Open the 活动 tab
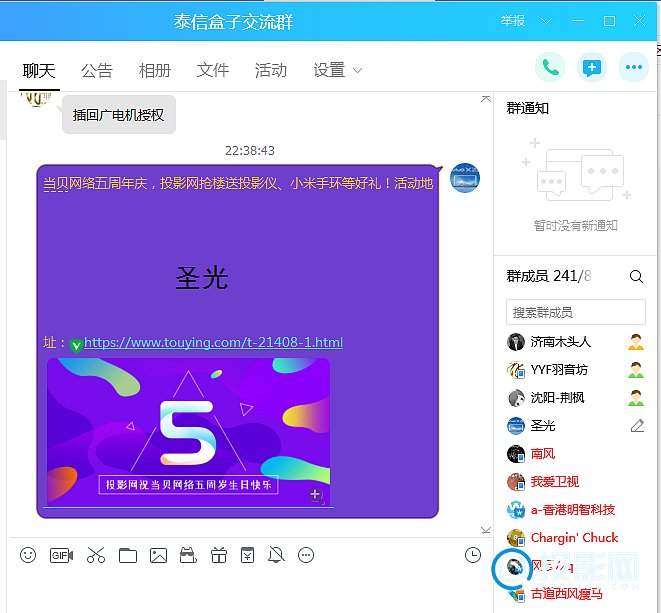This screenshot has height=613, width=661. coord(271,70)
